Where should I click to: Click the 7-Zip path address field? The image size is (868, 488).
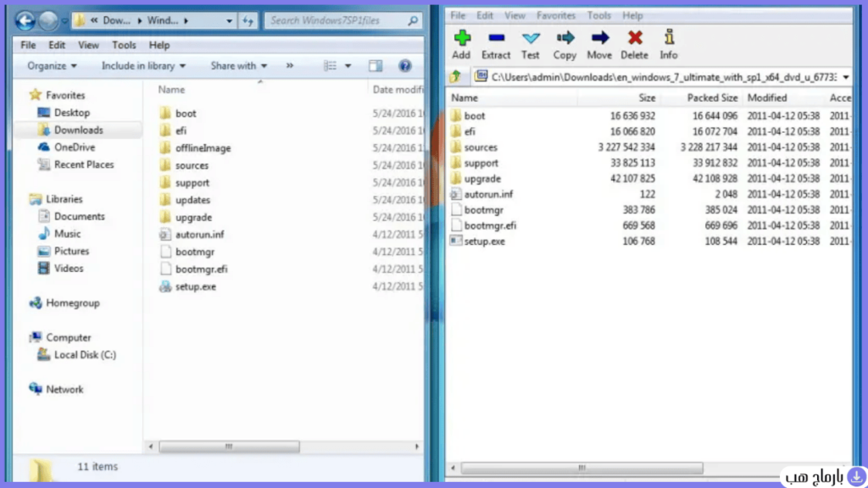656,77
